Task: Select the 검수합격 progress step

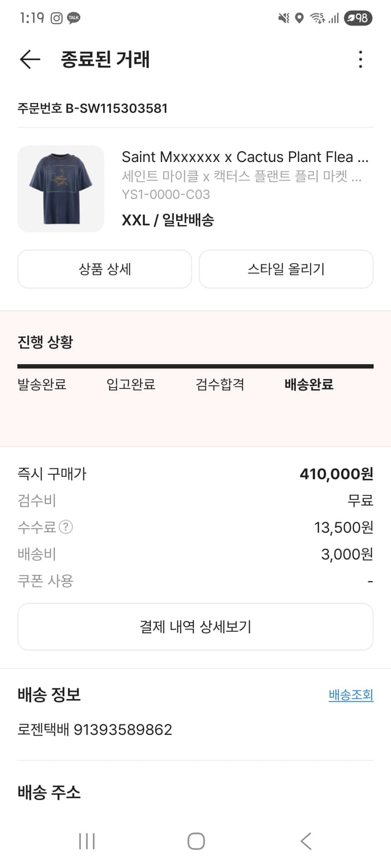Action: [x=219, y=385]
